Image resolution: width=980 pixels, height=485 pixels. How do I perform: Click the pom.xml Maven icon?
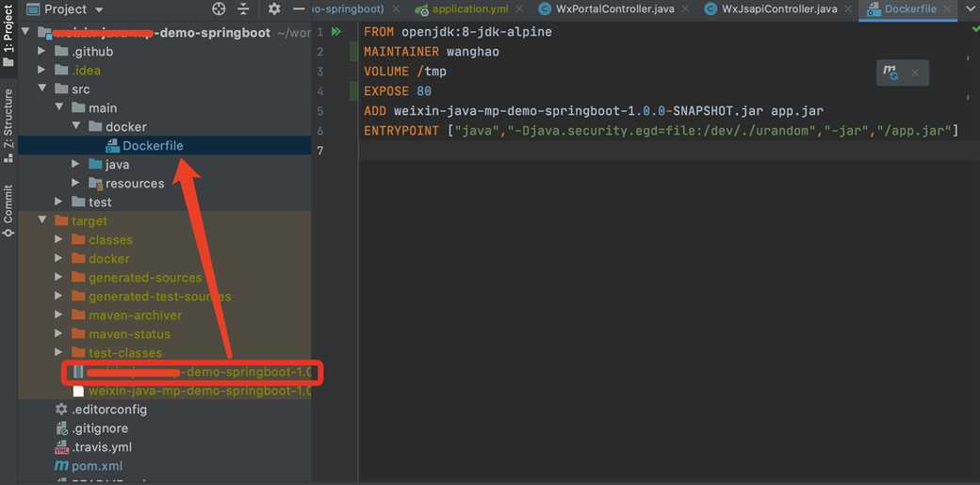point(61,465)
